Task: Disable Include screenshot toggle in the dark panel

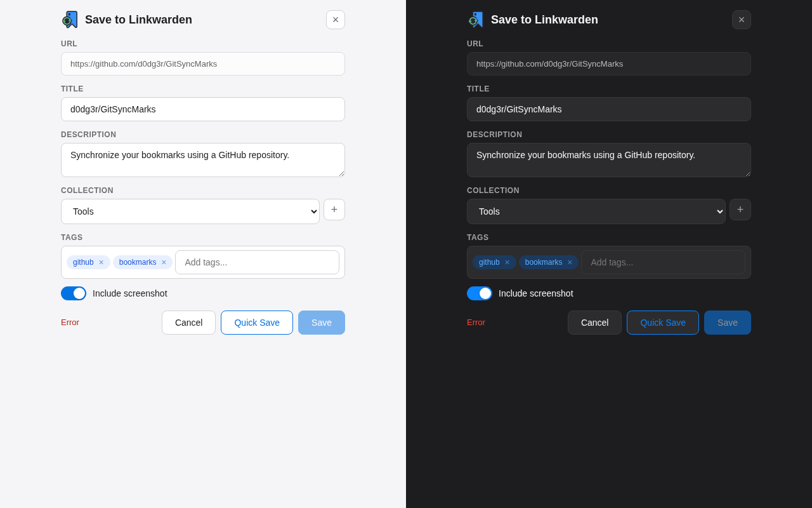Action: pos(480,293)
